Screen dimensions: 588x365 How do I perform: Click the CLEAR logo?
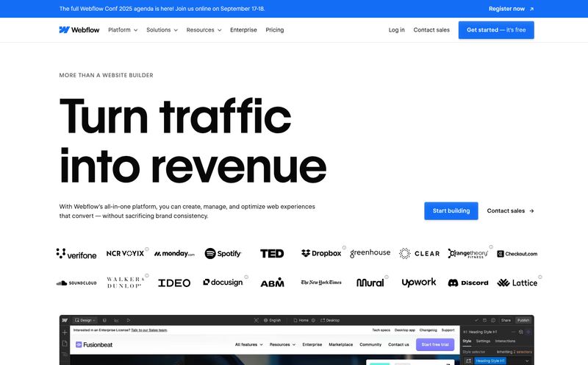[419, 253]
